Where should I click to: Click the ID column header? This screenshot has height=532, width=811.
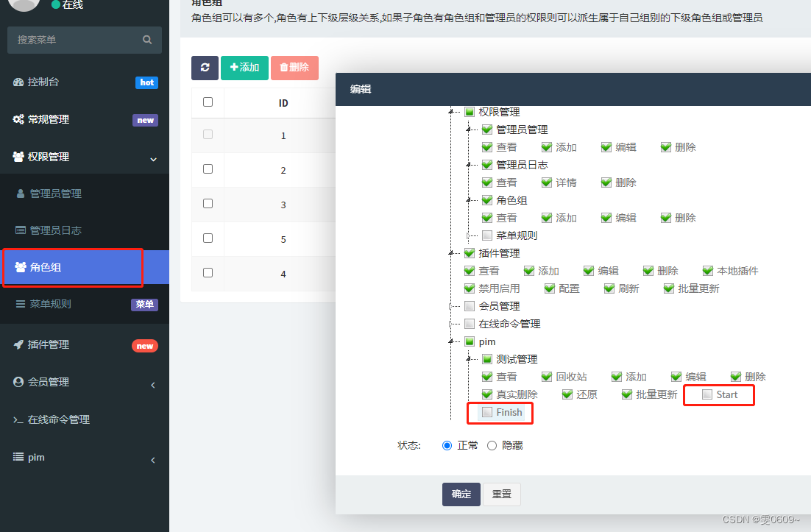point(283,103)
